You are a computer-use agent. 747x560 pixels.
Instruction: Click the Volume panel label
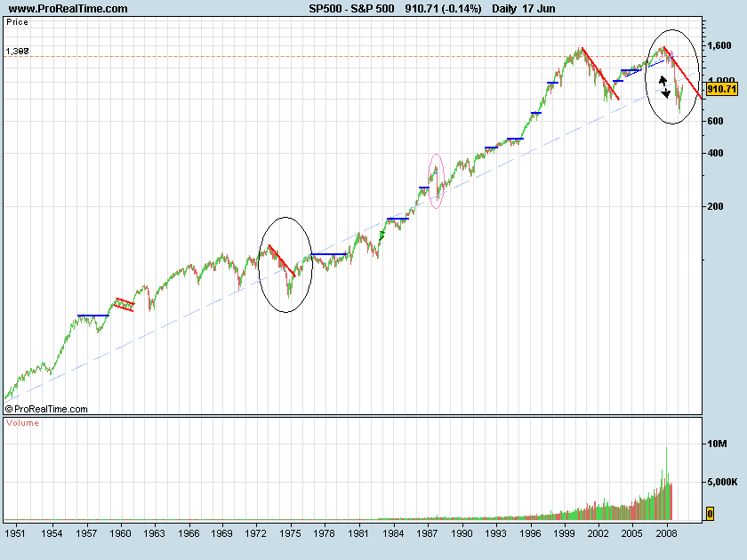[22, 423]
